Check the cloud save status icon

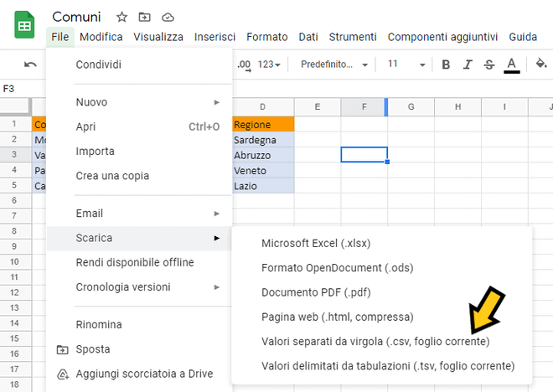(168, 17)
